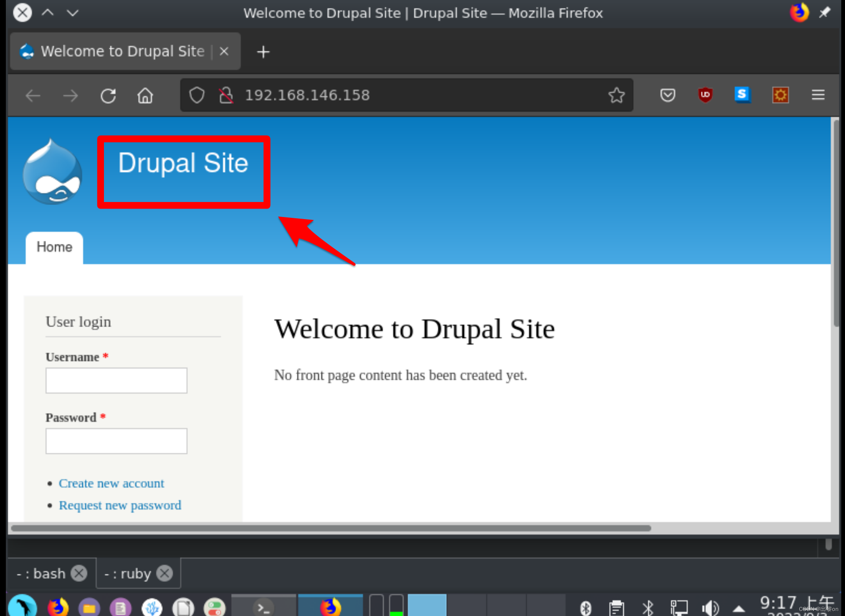Focus the Username input field
845x616 pixels.
click(x=116, y=380)
